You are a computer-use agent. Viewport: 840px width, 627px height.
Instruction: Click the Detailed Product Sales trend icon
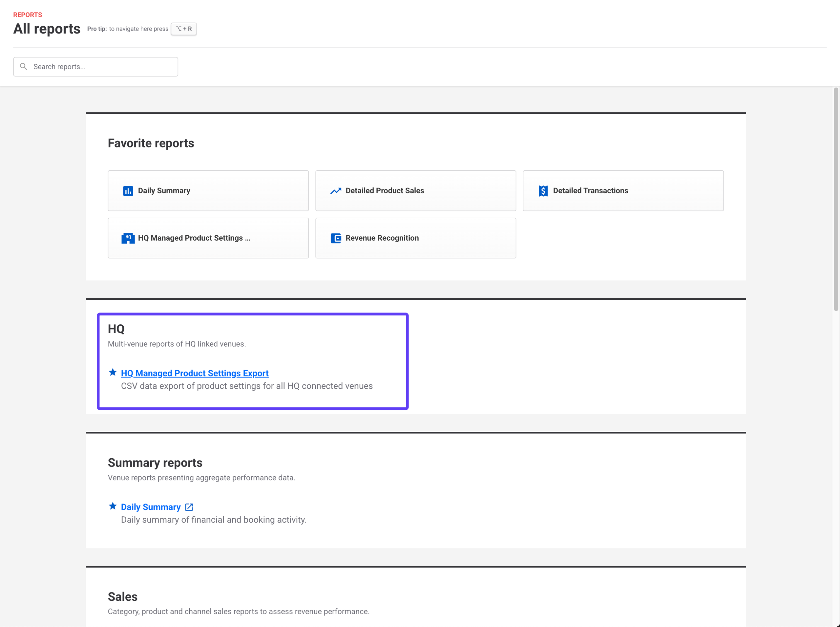coord(335,191)
